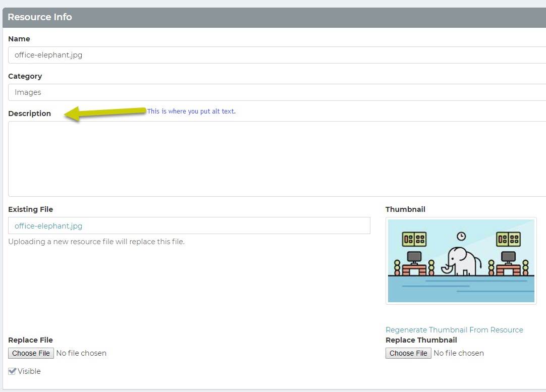
Task: Click the elephant office thumbnail image
Action: tap(461, 261)
